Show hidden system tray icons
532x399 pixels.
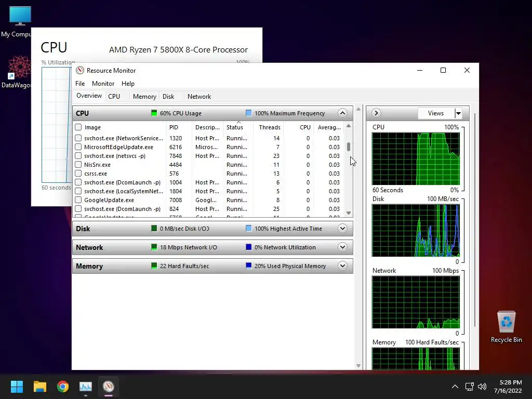455,387
